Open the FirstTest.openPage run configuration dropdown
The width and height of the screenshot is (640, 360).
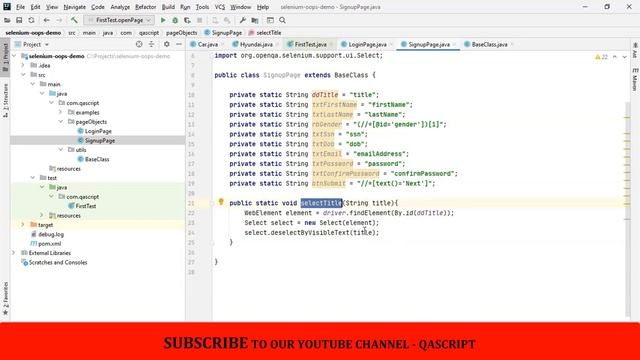[x=119, y=20]
